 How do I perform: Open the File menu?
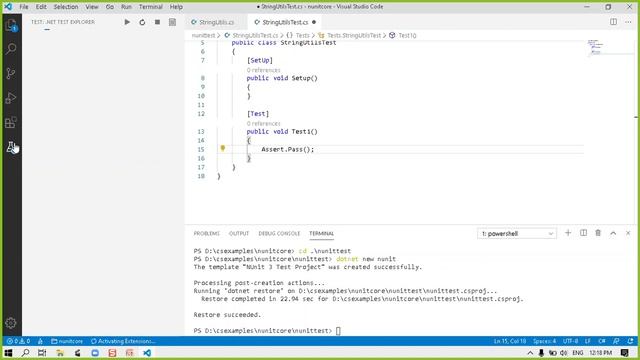point(24,7)
